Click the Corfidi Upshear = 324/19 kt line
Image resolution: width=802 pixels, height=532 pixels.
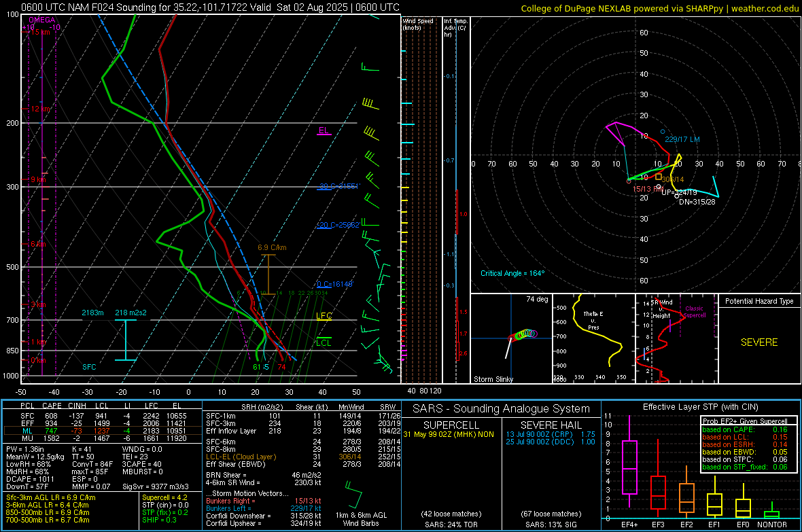click(264, 522)
